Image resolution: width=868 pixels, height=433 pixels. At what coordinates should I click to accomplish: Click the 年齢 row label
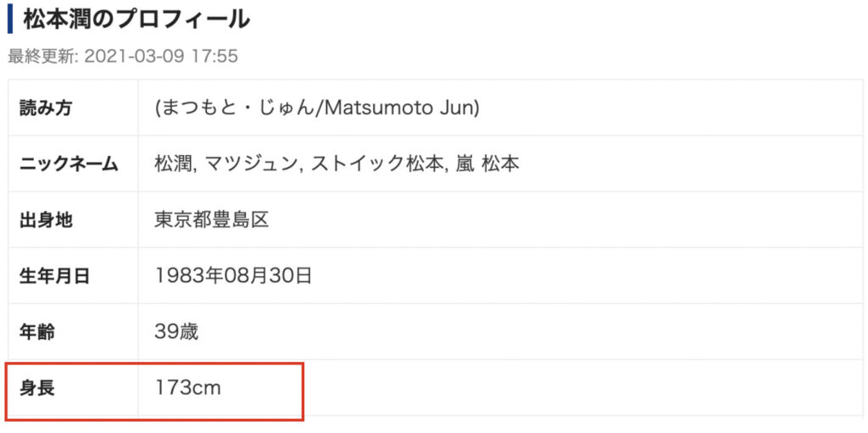[37, 332]
